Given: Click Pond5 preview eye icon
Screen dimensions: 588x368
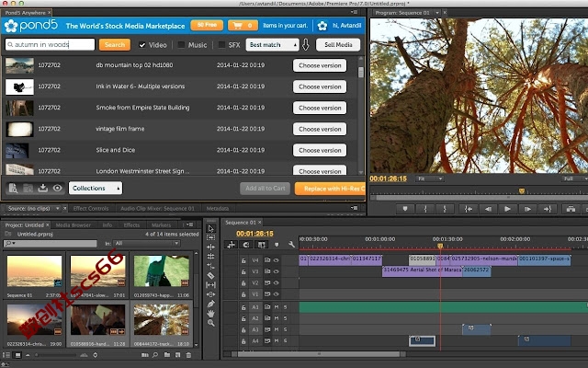Looking at the screenshot, I should (57, 188).
